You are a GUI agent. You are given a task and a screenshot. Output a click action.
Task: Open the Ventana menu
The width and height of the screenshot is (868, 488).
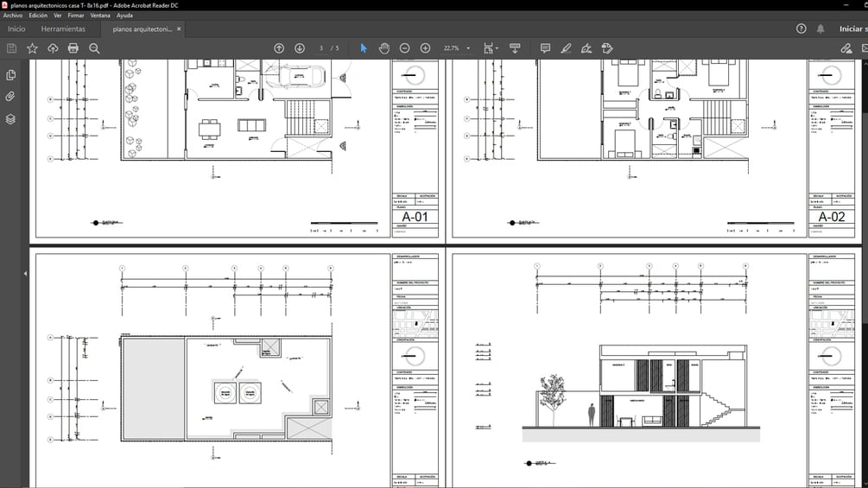pos(100,16)
